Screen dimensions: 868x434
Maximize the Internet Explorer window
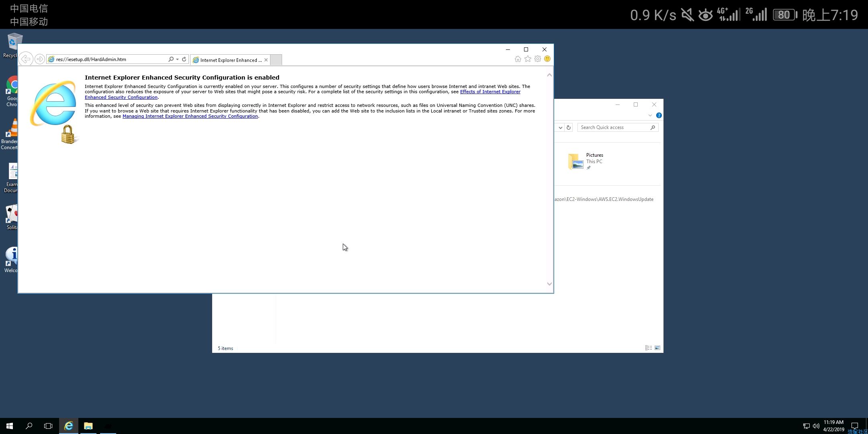tap(526, 49)
